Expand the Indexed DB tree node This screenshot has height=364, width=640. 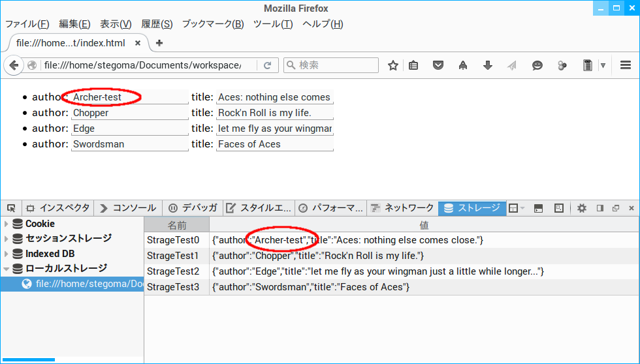6,254
